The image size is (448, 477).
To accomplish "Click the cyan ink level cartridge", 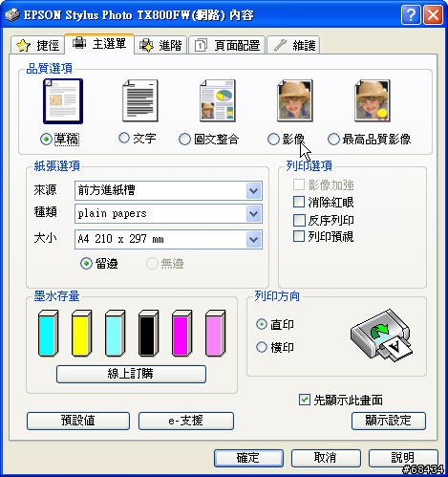I will coord(48,333).
